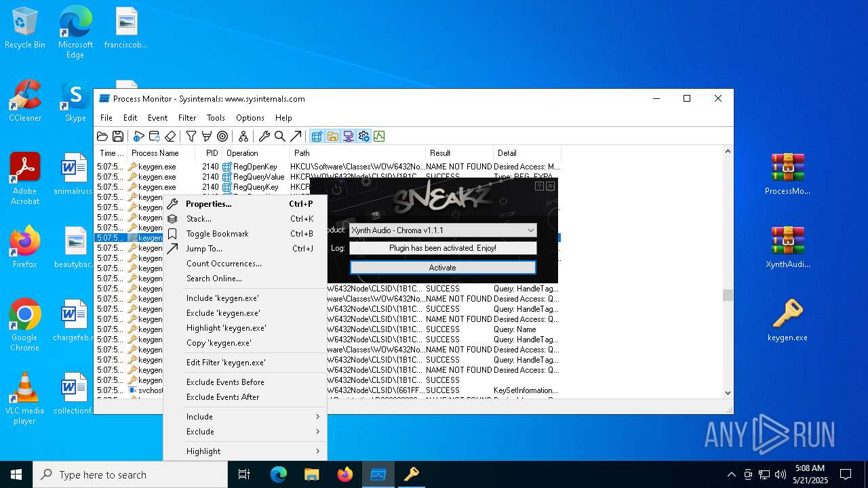Expand the Highlight submenu

click(245, 451)
